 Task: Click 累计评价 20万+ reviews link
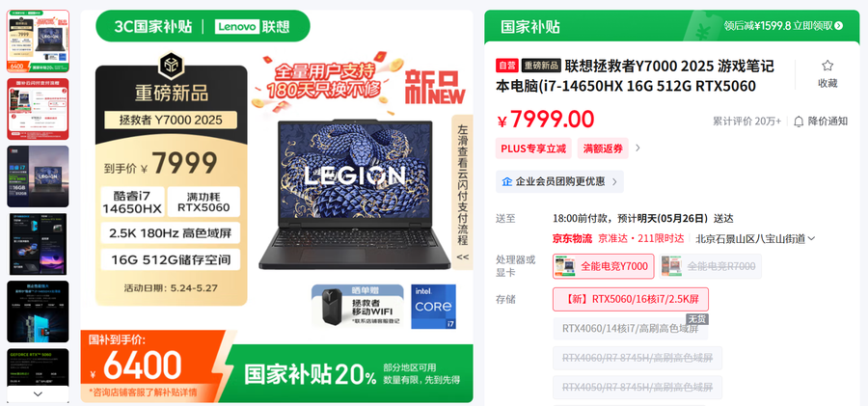pyautogui.click(x=746, y=122)
